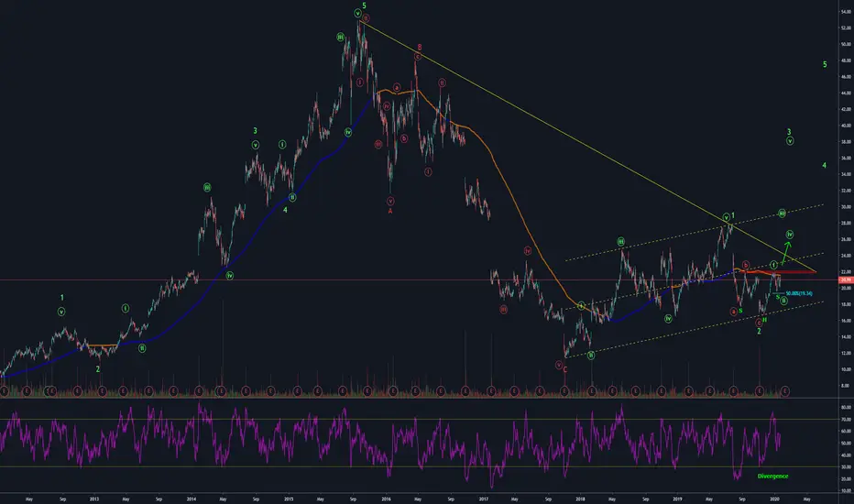Click 10.00 on the RSI axis

click(x=846, y=491)
